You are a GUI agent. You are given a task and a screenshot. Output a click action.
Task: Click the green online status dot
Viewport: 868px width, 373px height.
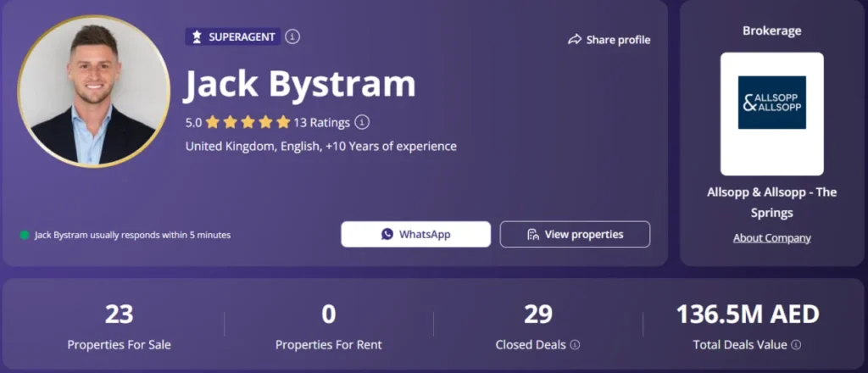(x=25, y=235)
